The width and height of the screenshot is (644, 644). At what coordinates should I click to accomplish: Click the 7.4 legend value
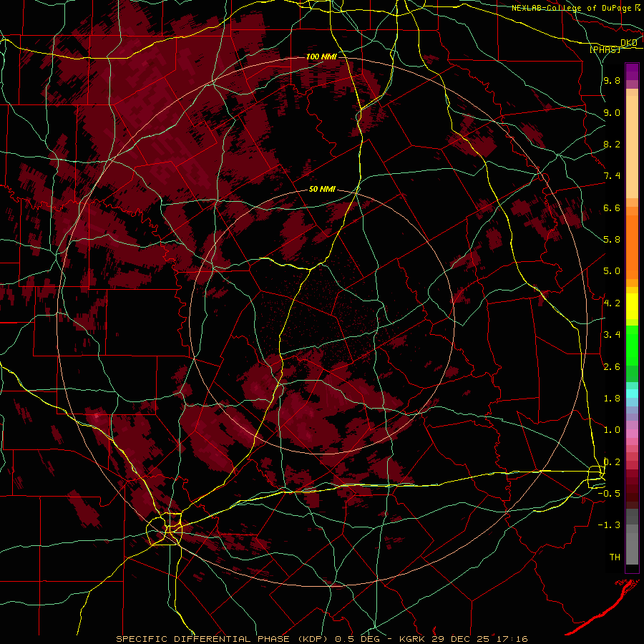(x=612, y=176)
